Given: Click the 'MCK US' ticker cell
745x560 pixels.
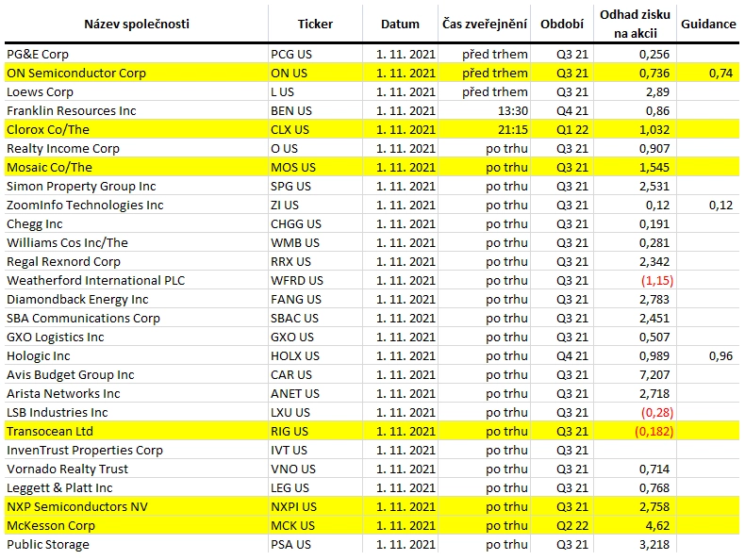Looking at the screenshot, I should [x=316, y=525].
